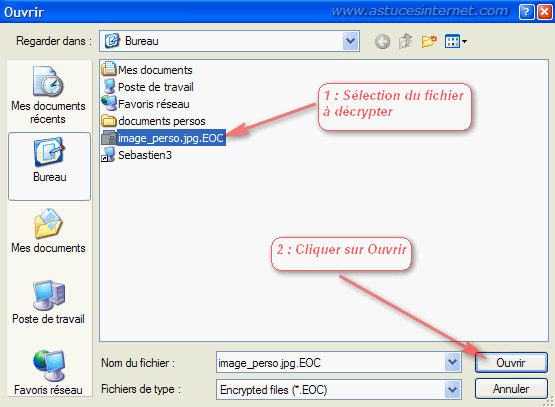Select Bureau in the places sidebar

click(50, 166)
